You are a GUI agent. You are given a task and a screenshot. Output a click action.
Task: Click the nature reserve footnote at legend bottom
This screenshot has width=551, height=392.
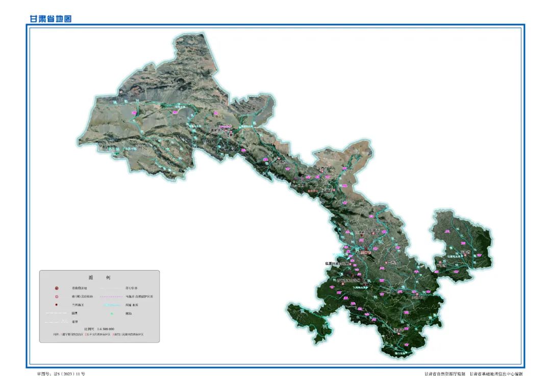click(98, 335)
